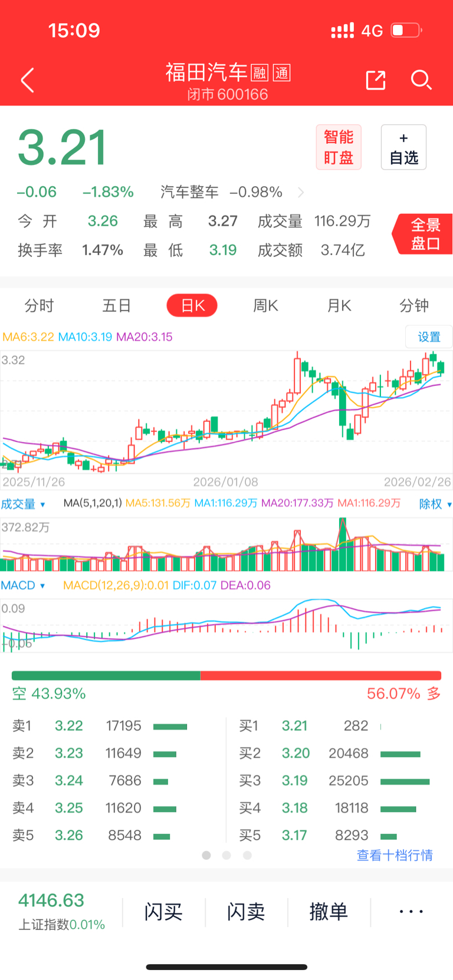This screenshot has height=980, width=453.
Task: Select 买1 price 3.21
Action: (294, 725)
